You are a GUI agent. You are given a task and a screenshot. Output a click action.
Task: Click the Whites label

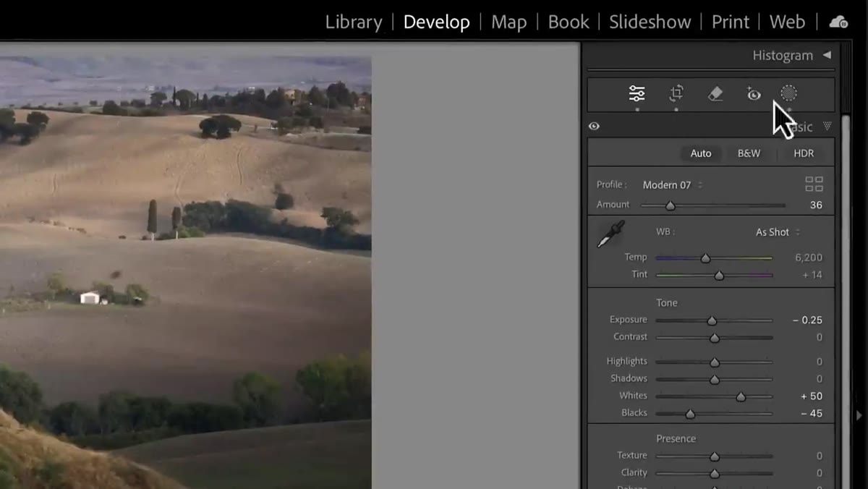click(x=633, y=395)
